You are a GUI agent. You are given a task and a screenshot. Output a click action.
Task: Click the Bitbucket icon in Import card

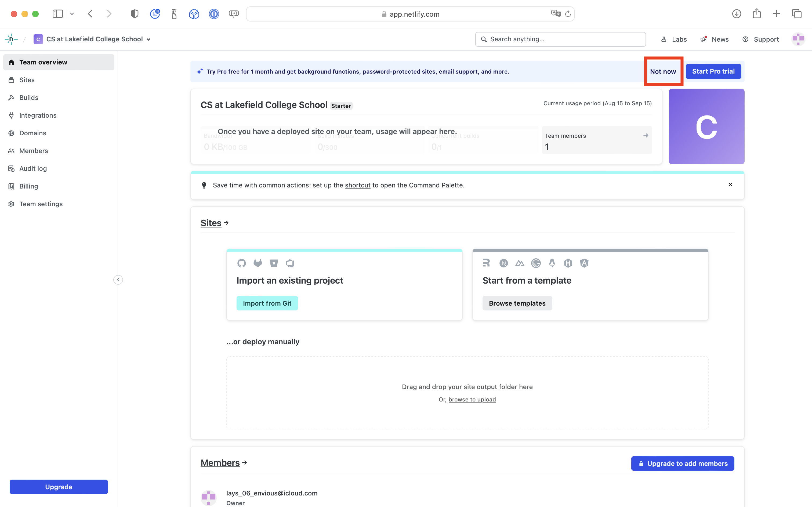274,263
